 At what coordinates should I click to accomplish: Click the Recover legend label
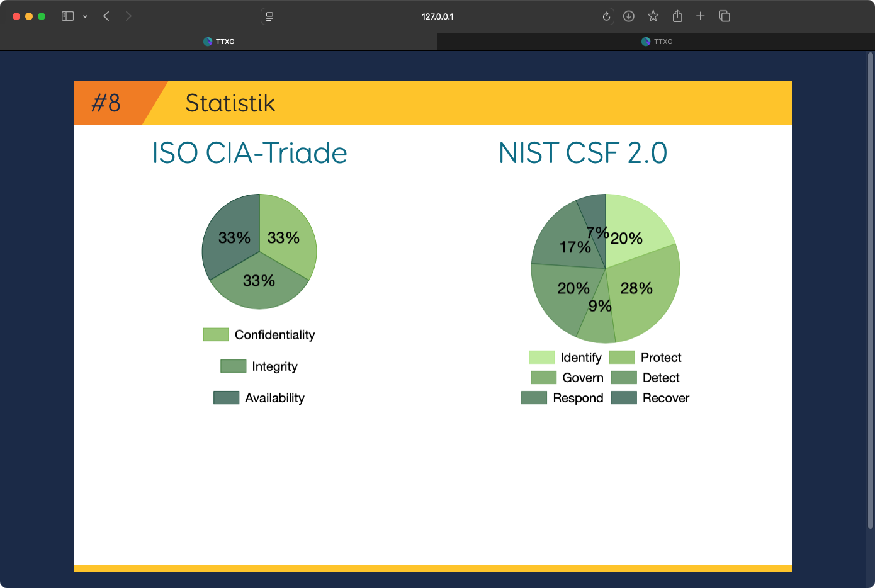click(666, 398)
